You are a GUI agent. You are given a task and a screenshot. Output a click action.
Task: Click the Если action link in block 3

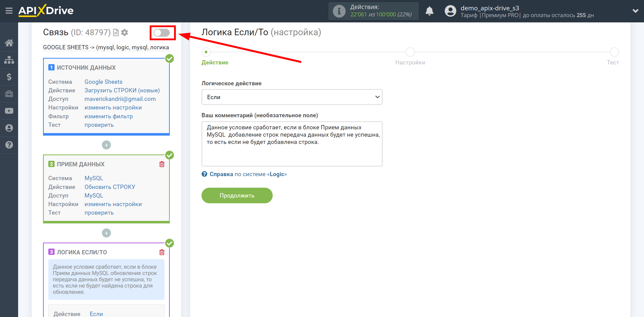[x=96, y=314]
